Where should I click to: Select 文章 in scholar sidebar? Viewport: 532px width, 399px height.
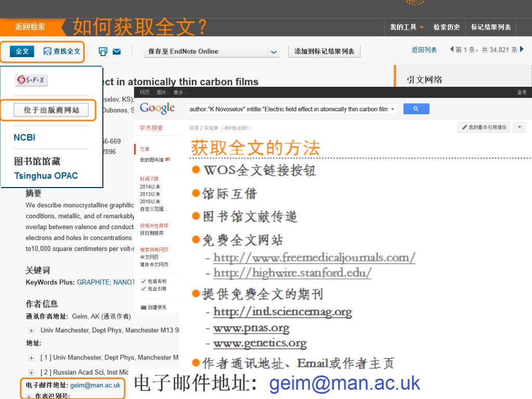click(x=145, y=149)
